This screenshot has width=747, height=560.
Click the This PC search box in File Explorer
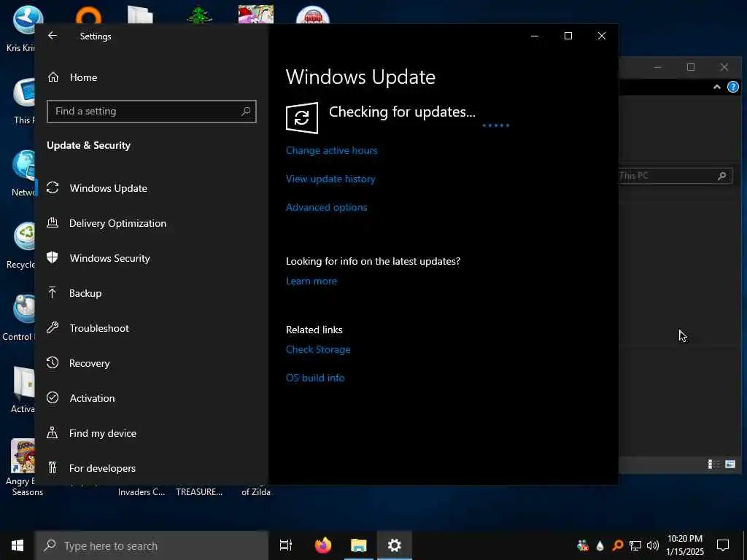(x=675, y=176)
